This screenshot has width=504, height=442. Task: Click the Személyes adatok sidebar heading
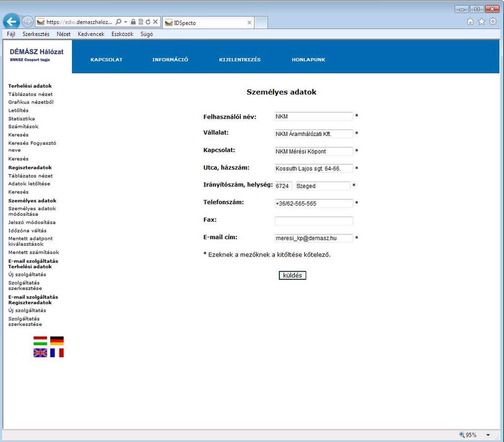click(x=32, y=201)
